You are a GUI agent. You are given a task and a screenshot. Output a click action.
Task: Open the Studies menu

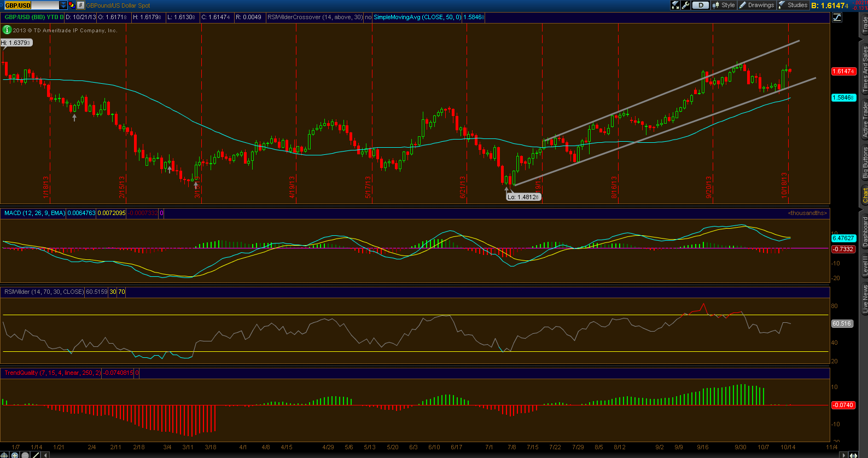793,5
